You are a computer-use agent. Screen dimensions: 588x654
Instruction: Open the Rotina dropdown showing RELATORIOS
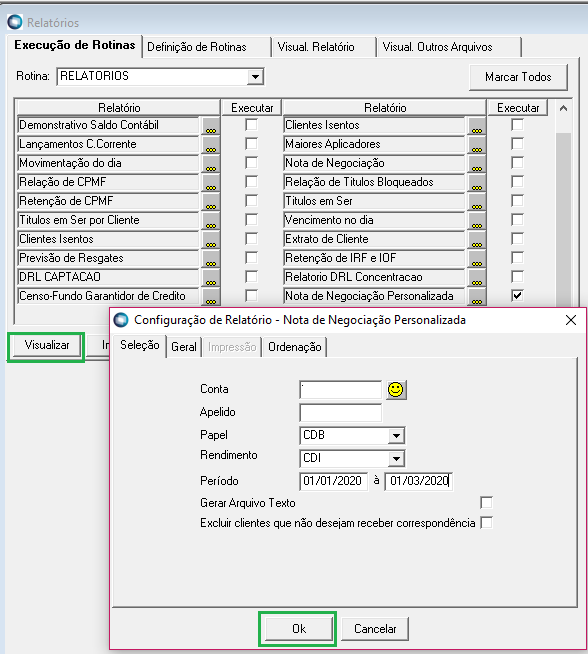pos(255,77)
